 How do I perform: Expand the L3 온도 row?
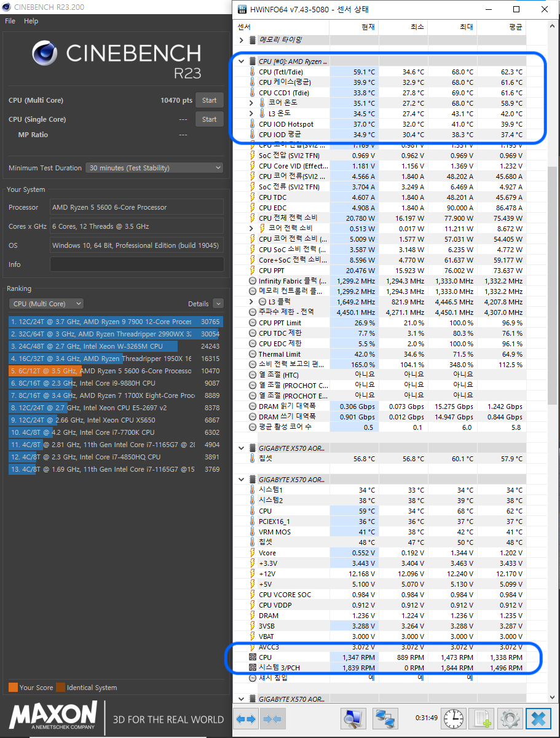pyautogui.click(x=251, y=114)
